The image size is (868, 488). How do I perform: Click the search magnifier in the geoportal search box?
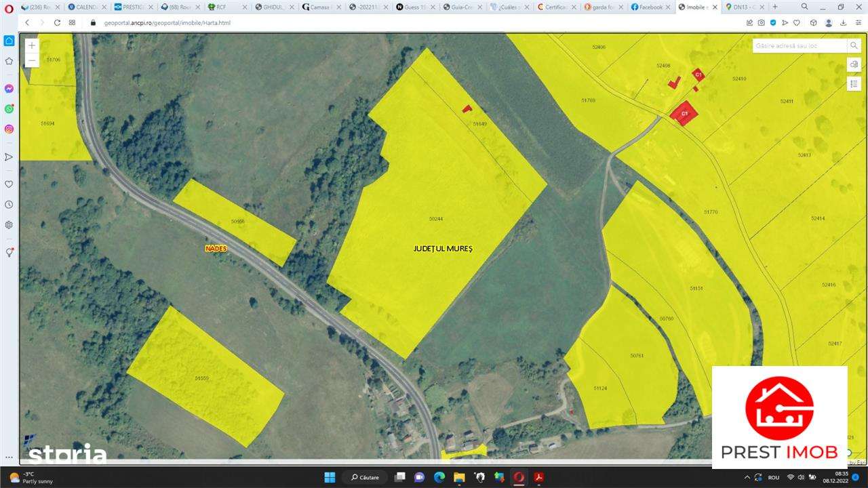coord(854,45)
